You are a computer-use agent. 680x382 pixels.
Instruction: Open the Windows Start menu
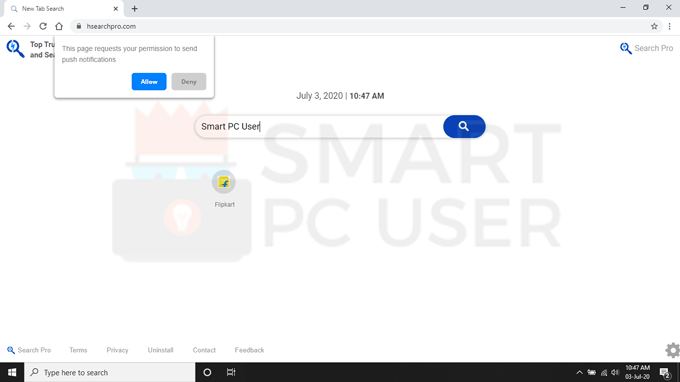pos(12,372)
